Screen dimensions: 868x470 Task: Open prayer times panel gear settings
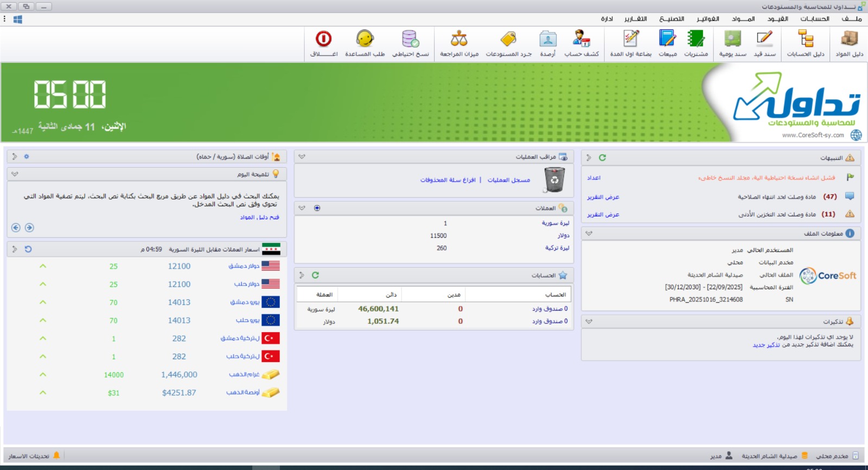(x=26, y=157)
